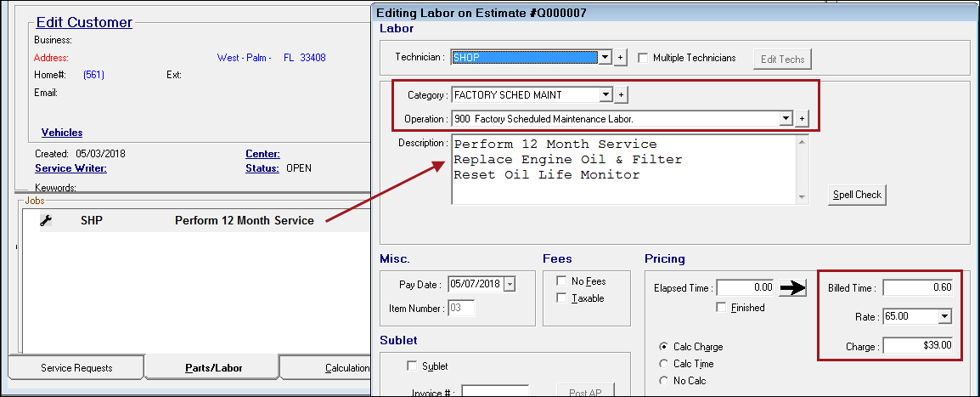Select the Calc Charge radio option

(663, 346)
